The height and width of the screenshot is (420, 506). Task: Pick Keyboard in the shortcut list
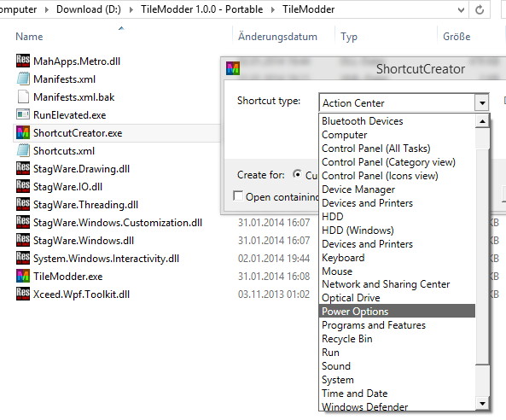pos(397,258)
